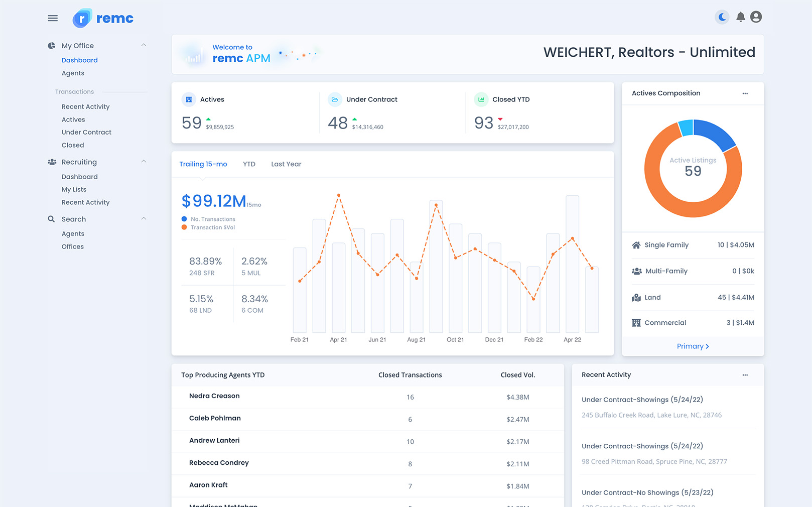Open Actives in the sidebar
This screenshot has height=507, width=812.
tap(73, 119)
